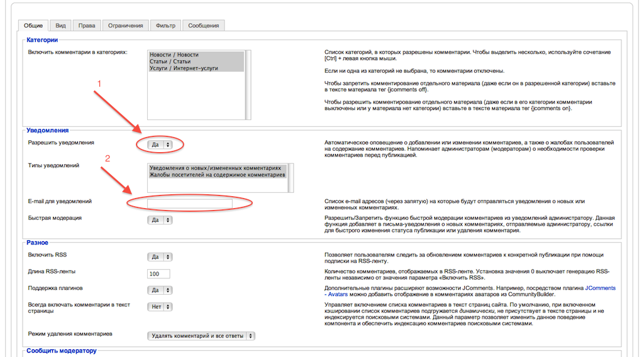Select Жалобы посетителей на содержимое комментариев
Image resolution: width=644 pixels, height=357 pixels.
[x=217, y=175]
